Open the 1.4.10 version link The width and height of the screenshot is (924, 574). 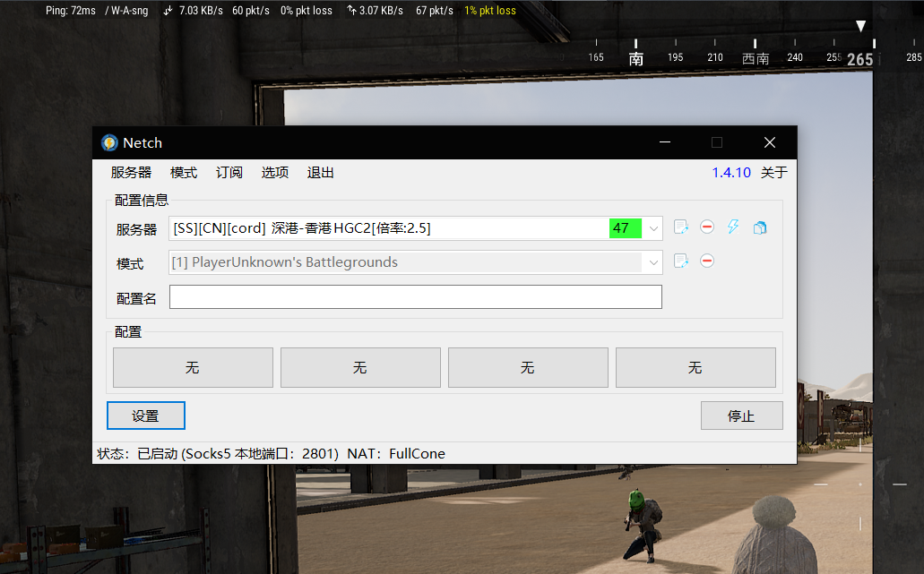pos(731,173)
